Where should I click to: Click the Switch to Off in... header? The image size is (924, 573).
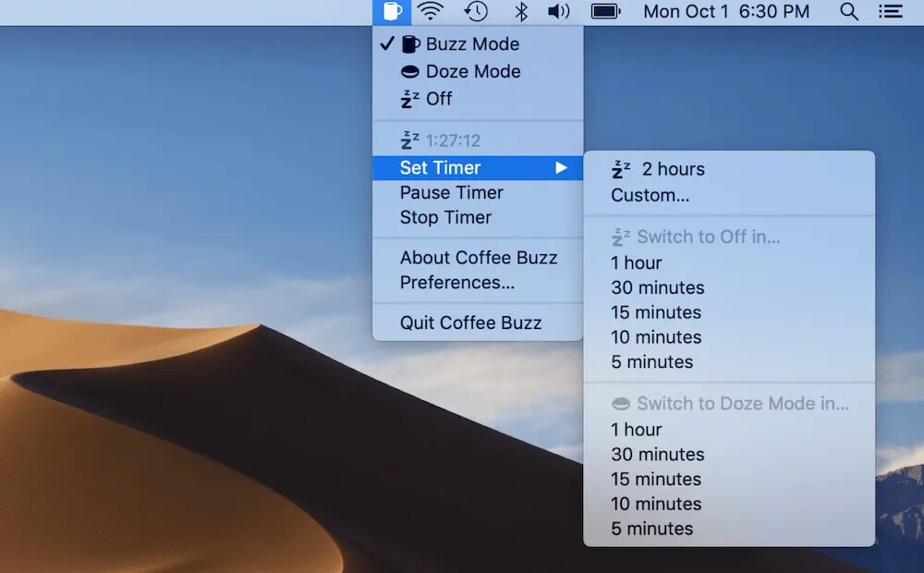point(729,237)
